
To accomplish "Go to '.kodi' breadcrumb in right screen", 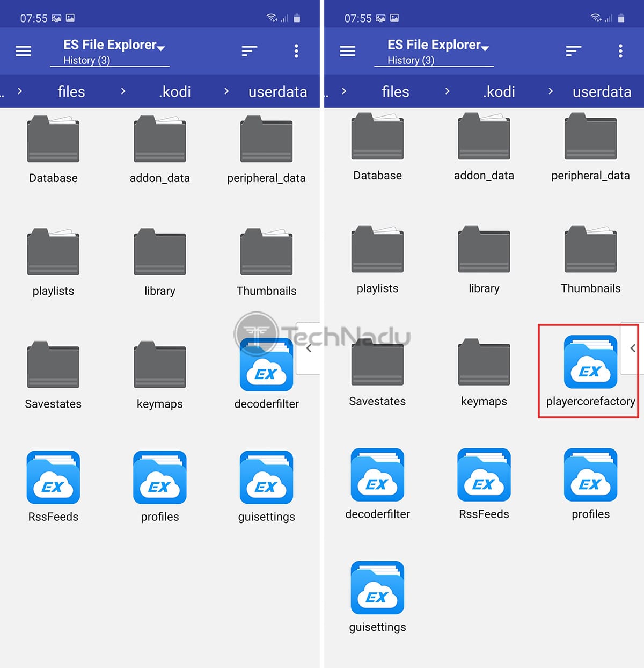I will 499,92.
